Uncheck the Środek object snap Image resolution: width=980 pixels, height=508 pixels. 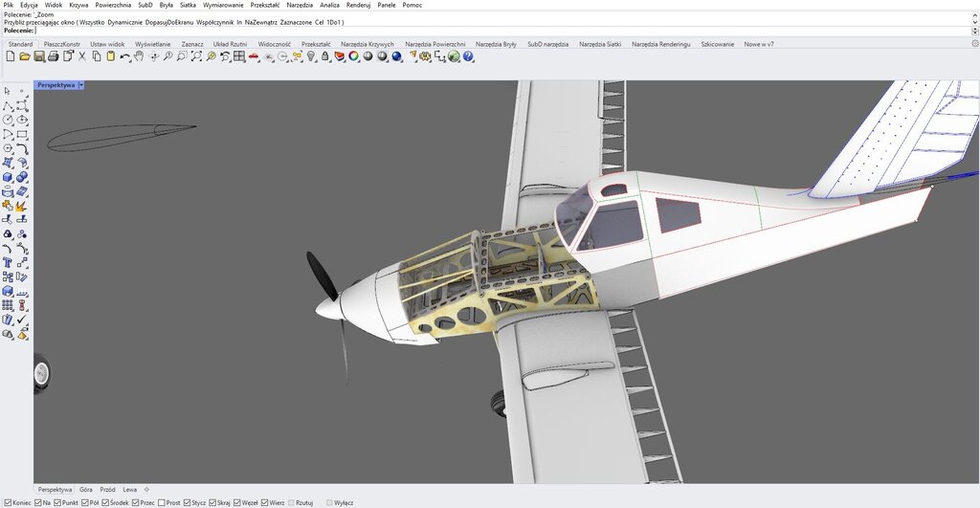click(105, 502)
